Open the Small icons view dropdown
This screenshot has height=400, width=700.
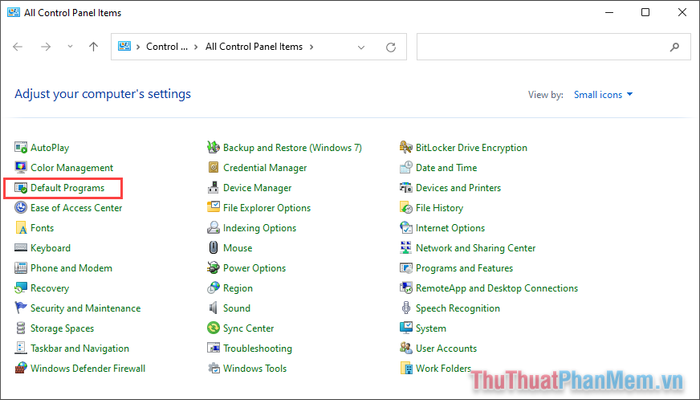[603, 95]
